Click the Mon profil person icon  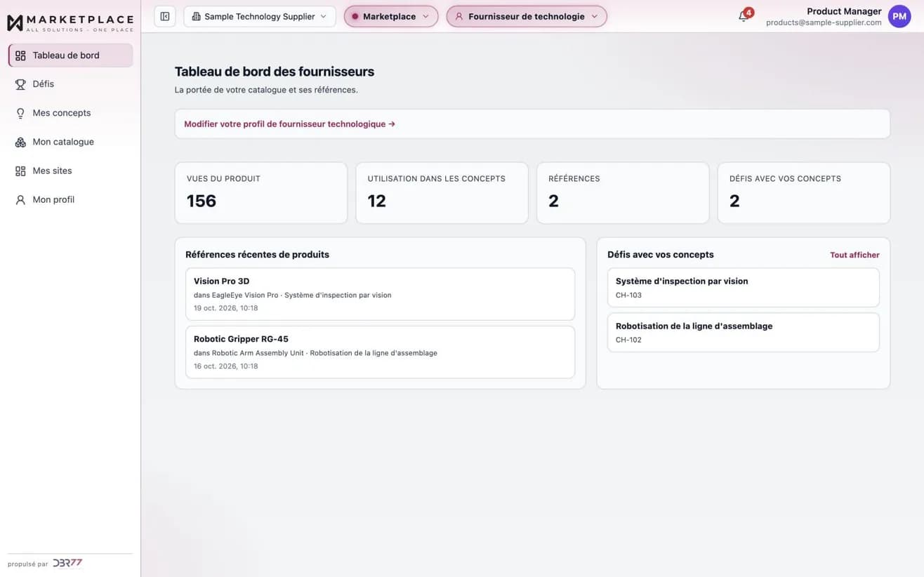(20, 199)
